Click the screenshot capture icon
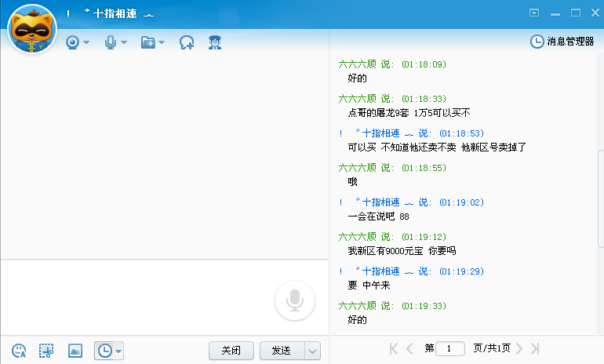This screenshot has width=604, height=364. 47,351
